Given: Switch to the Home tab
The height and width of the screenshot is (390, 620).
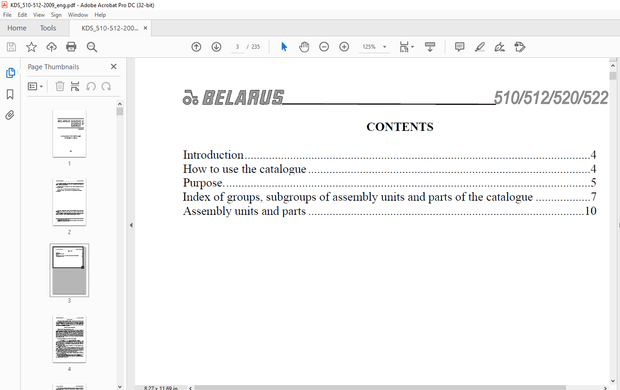Looking at the screenshot, I should [17, 28].
